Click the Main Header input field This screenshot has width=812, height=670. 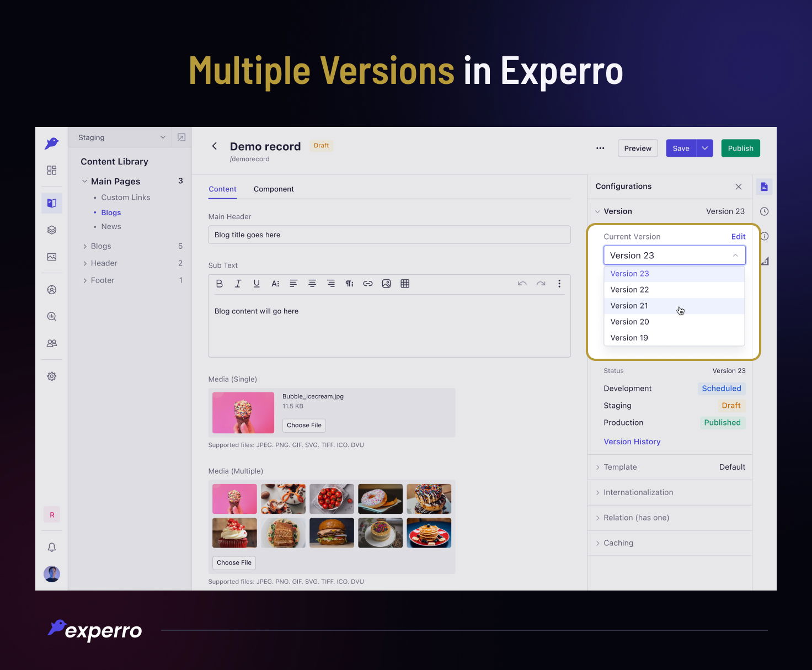[x=389, y=235]
